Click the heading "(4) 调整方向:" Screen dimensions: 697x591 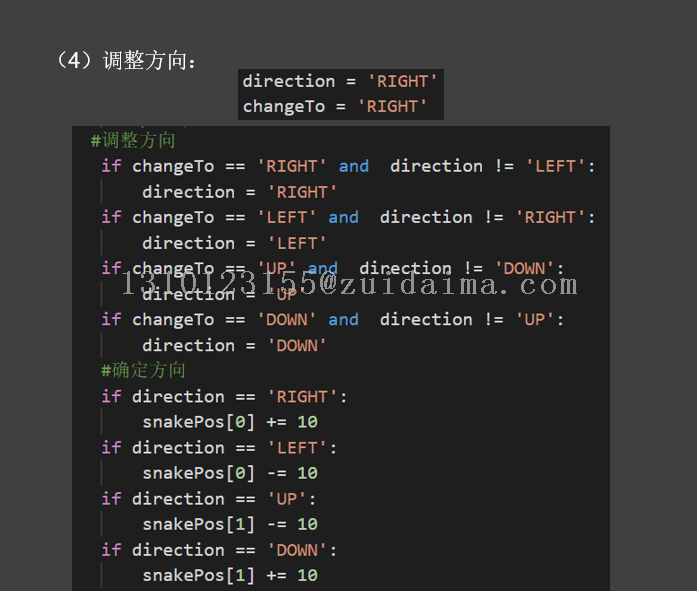click(128, 61)
